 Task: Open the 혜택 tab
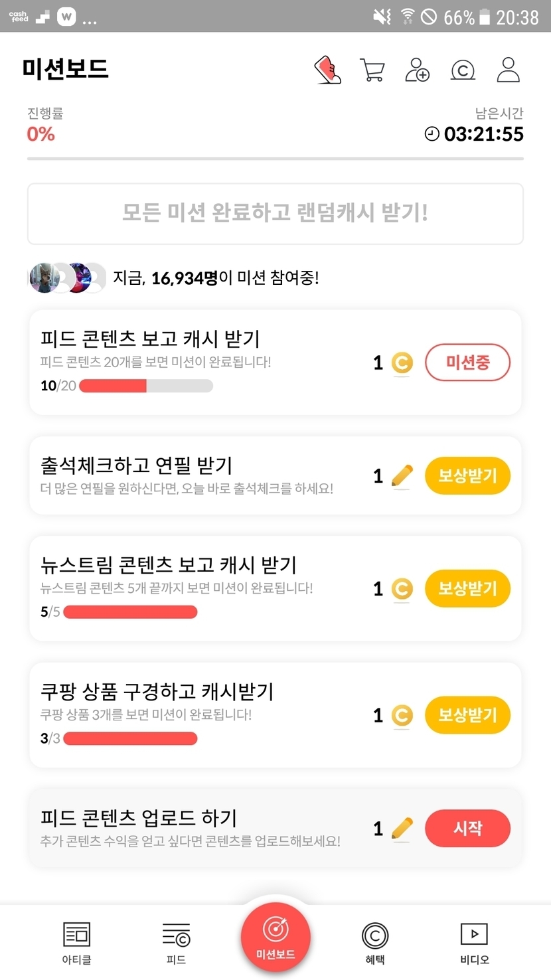(x=375, y=943)
